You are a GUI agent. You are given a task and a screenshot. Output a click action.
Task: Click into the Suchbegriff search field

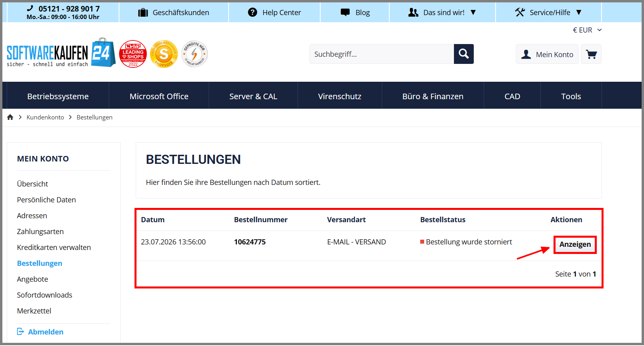pos(382,54)
